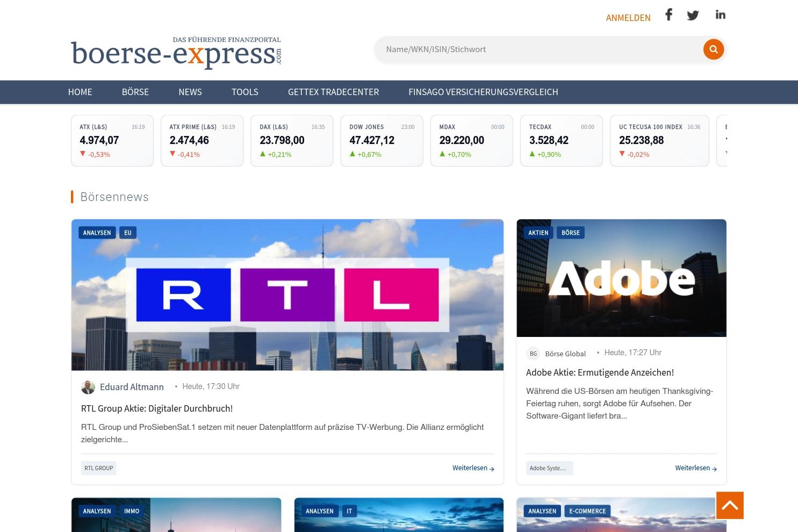The image size is (798, 532).
Task: Open GETTEX TRADECENTER menu item
Action: [x=333, y=92]
